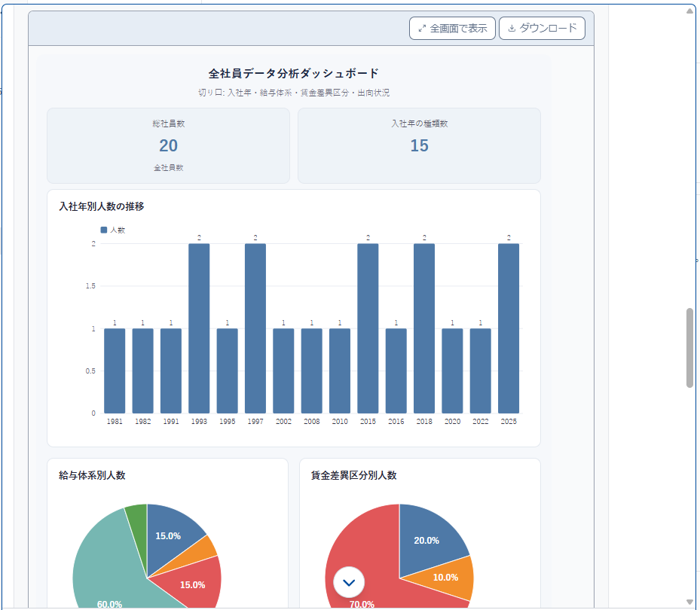The height and width of the screenshot is (610, 700).
Task: Click the 1982 x-axis label
Action: [x=143, y=421]
